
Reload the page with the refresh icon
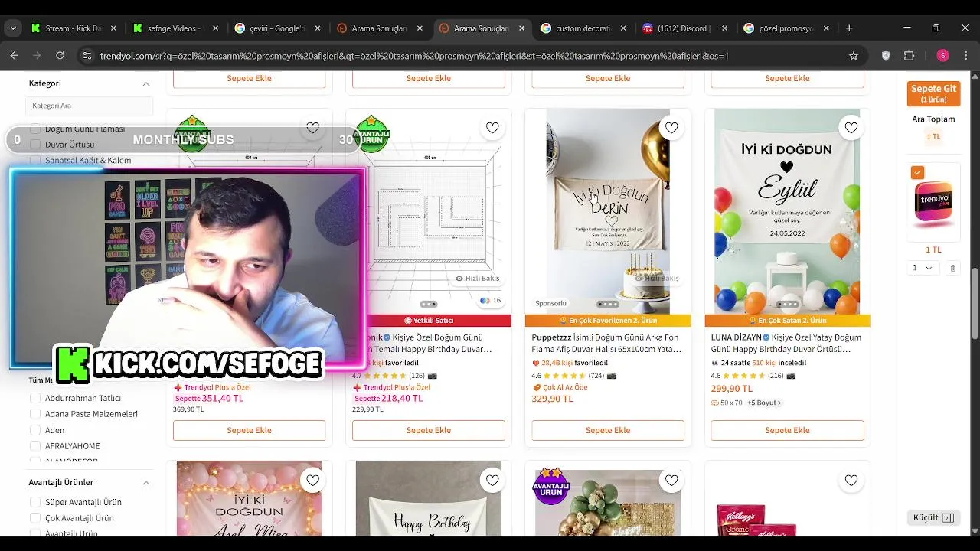point(60,56)
